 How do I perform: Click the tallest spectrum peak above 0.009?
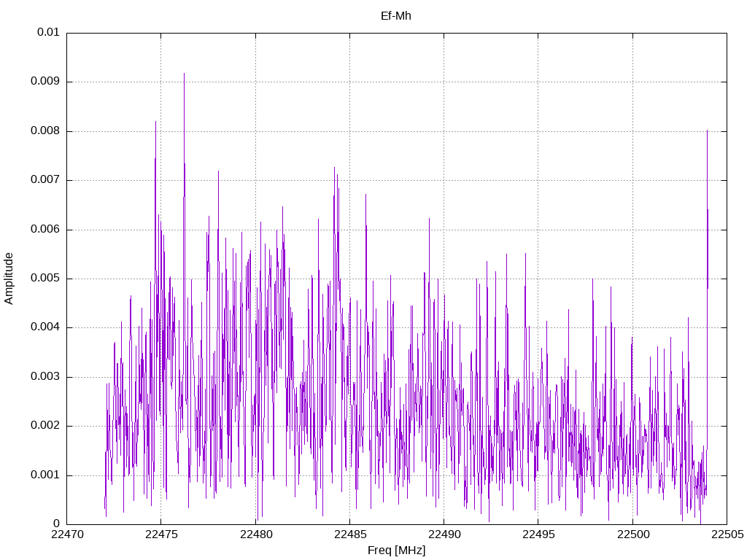184,75
